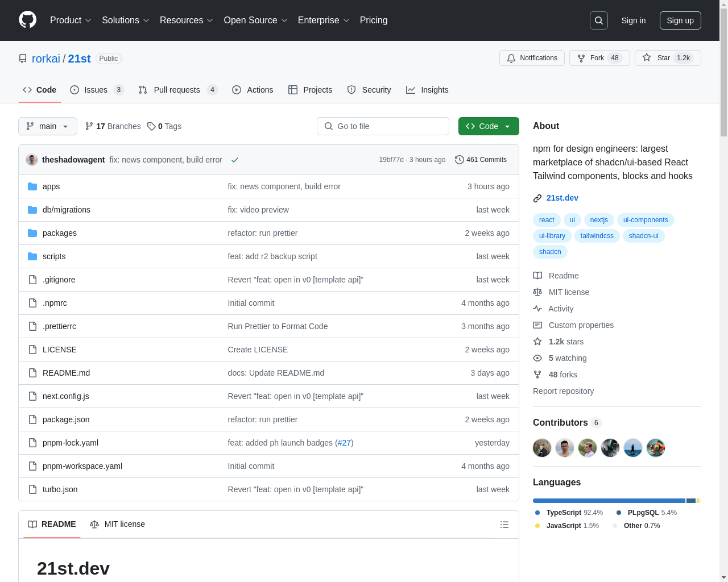This screenshot has width=728, height=582.
Task: Open the 21st.dev website link
Action: tap(562, 198)
